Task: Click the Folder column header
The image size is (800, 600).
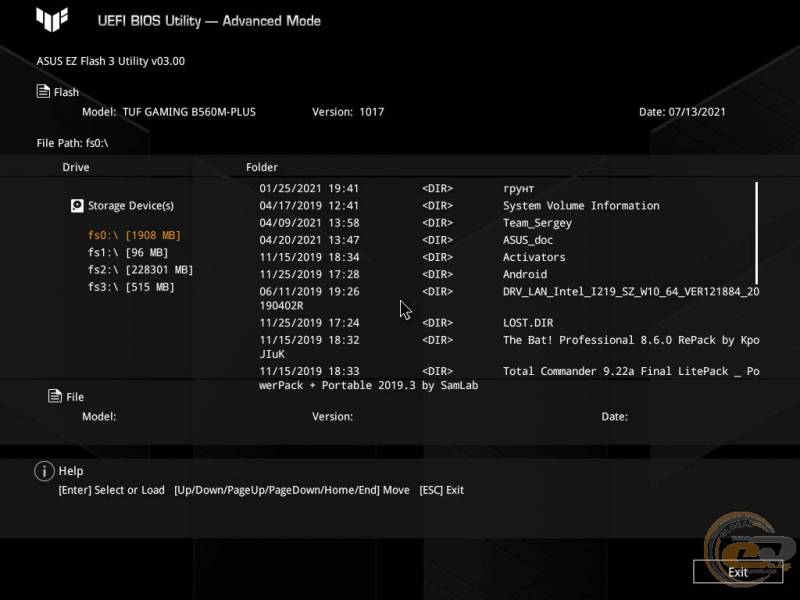Action: click(262, 167)
